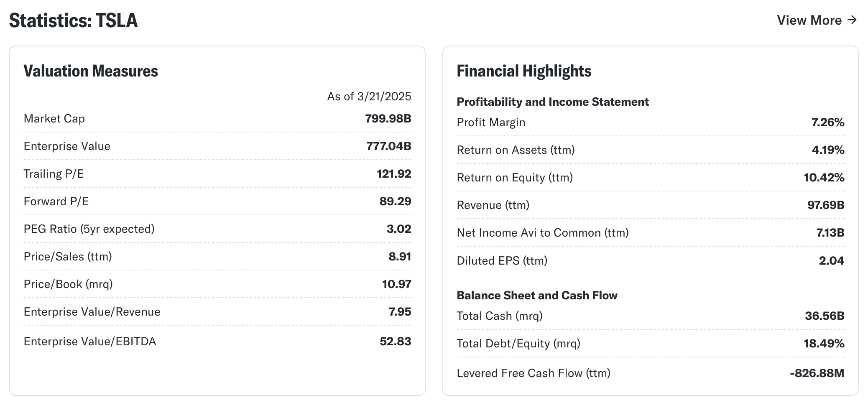Viewport: 868px width, 403px height.
Task: Select the 89.29 forward P/E value
Action: pyautogui.click(x=396, y=201)
